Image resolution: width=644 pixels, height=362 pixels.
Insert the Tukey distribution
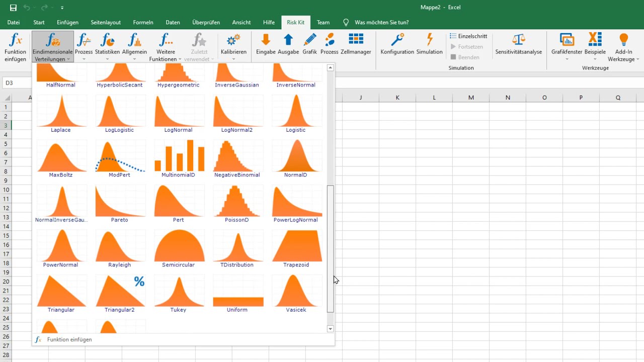click(x=179, y=294)
